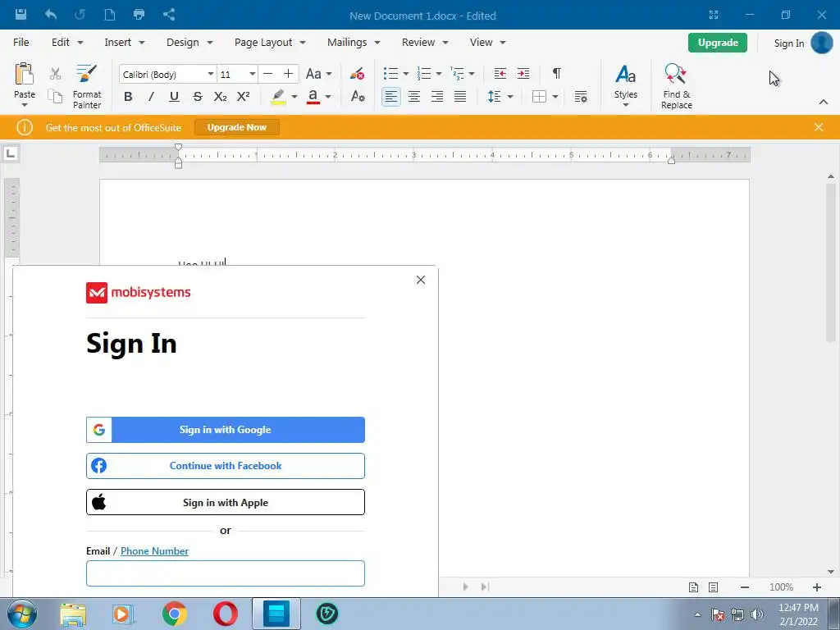Click the green Upgrade button
The height and width of the screenshot is (630, 840).
click(x=718, y=43)
